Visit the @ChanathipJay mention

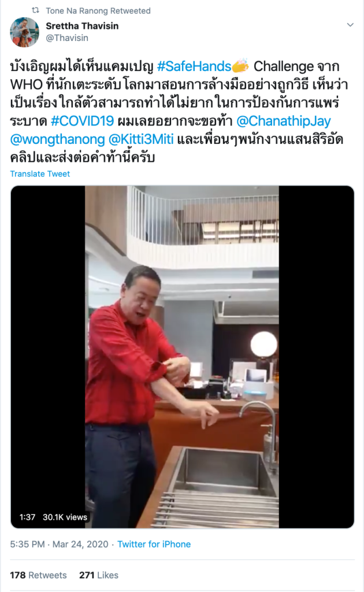284,121
